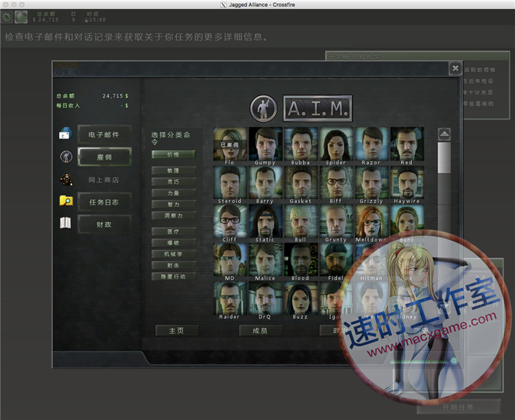
Task: Sort mercenaries by 敏捷
Action: pos(174,170)
